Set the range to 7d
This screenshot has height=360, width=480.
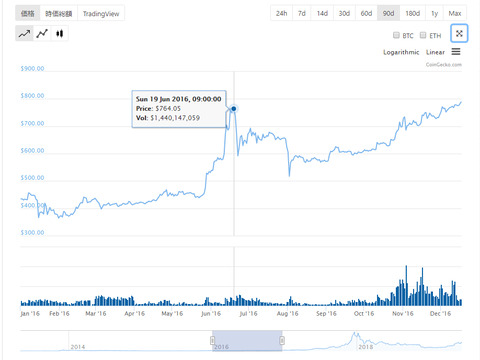(302, 13)
